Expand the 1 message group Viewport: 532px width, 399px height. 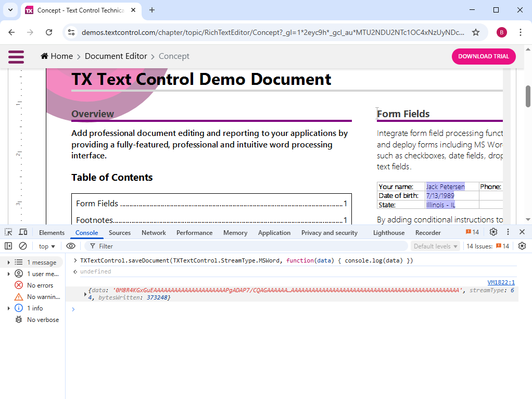(8, 262)
